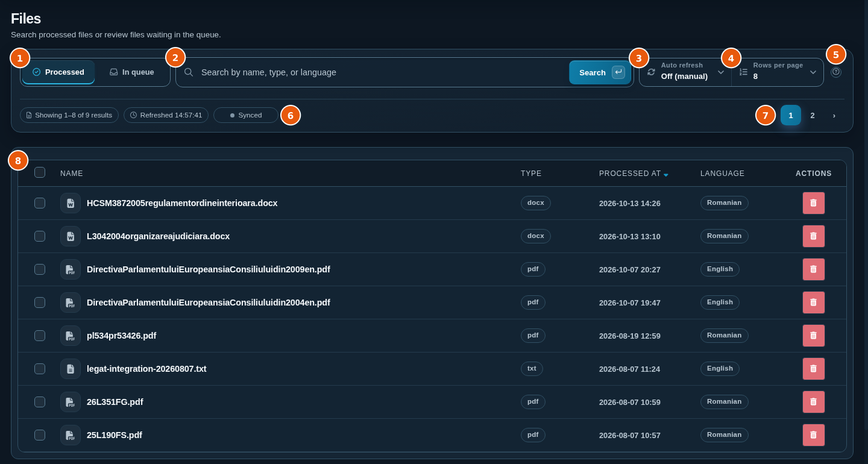Click the Showing 1–8 of 9 results badge
Image resolution: width=868 pixels, height=464 pixels.
click(69, 115)
